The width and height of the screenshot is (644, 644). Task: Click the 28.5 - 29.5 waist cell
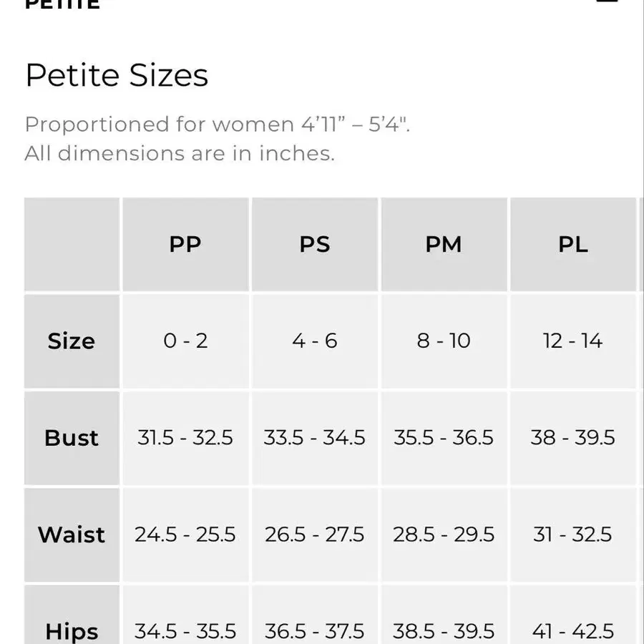[x=444, y=535]
